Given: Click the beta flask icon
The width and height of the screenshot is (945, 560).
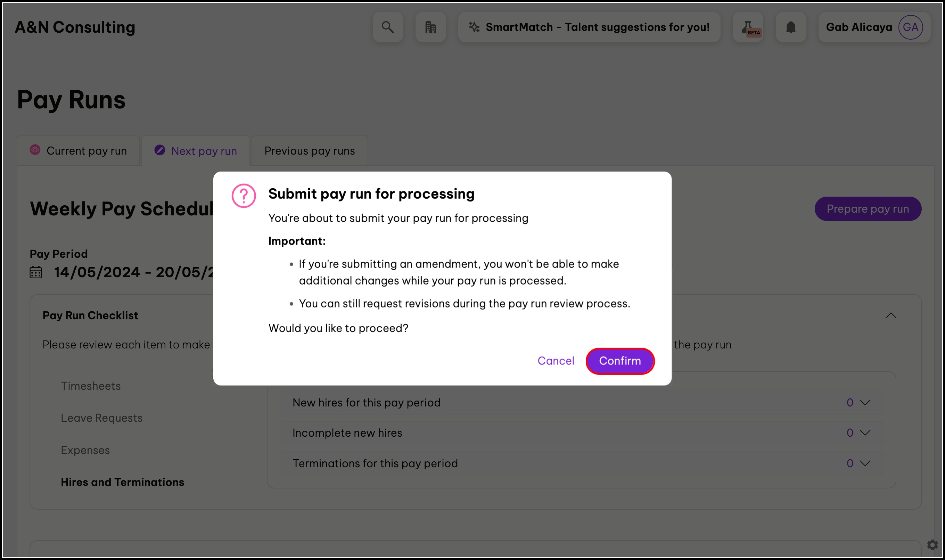Looking at the screenshot, I should pyautogui.click(x=748, y=27).
